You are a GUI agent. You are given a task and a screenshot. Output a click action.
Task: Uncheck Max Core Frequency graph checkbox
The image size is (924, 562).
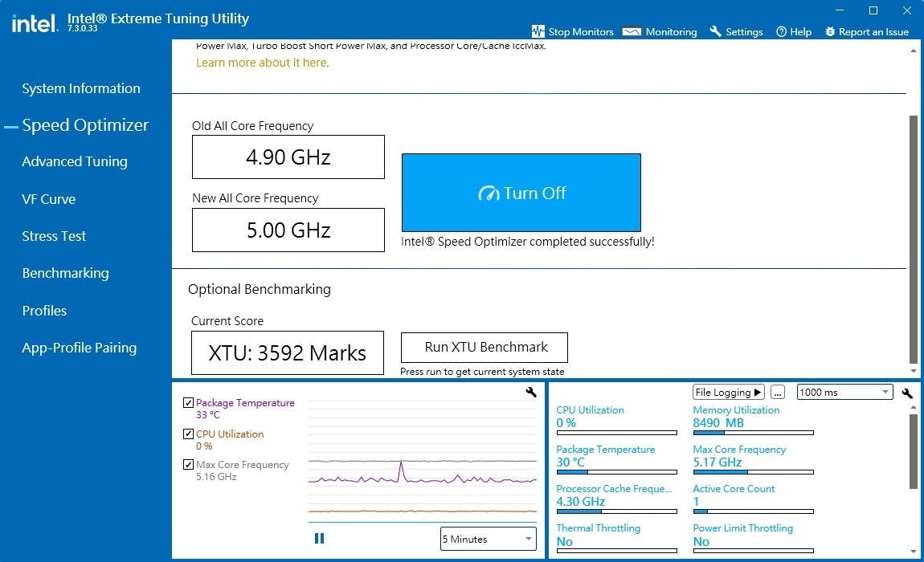click(189, 465)
